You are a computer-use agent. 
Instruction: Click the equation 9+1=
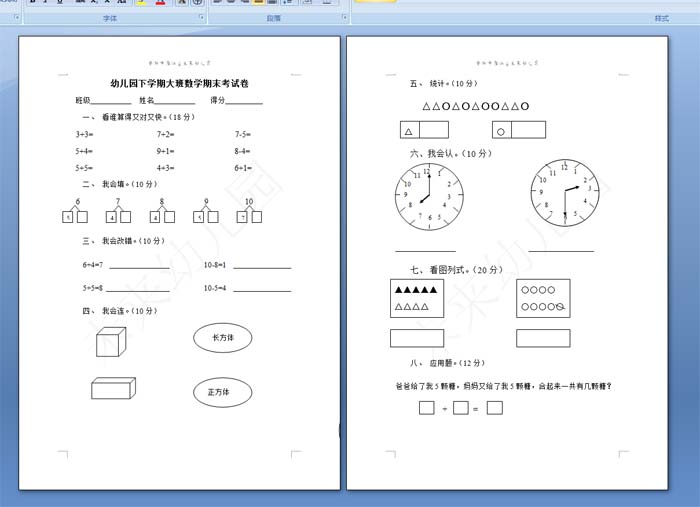click(x=165, y=151)
